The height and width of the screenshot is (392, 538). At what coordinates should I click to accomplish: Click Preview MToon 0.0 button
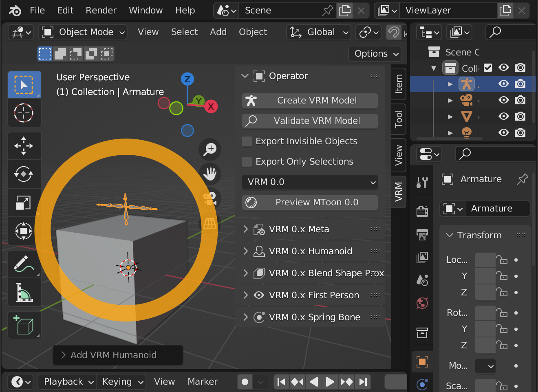coord(310,203)
